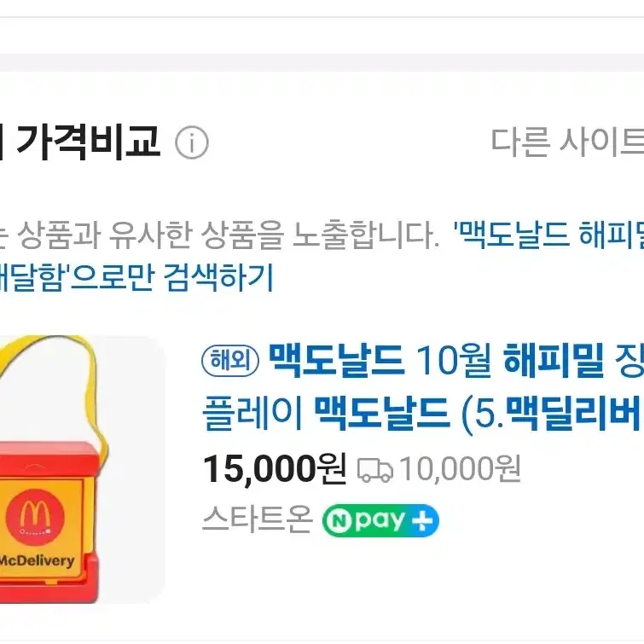This screenshot has width=644, height=644.
Task: Click the golden arches logo on bag
Action: click(x=35, y=517)
